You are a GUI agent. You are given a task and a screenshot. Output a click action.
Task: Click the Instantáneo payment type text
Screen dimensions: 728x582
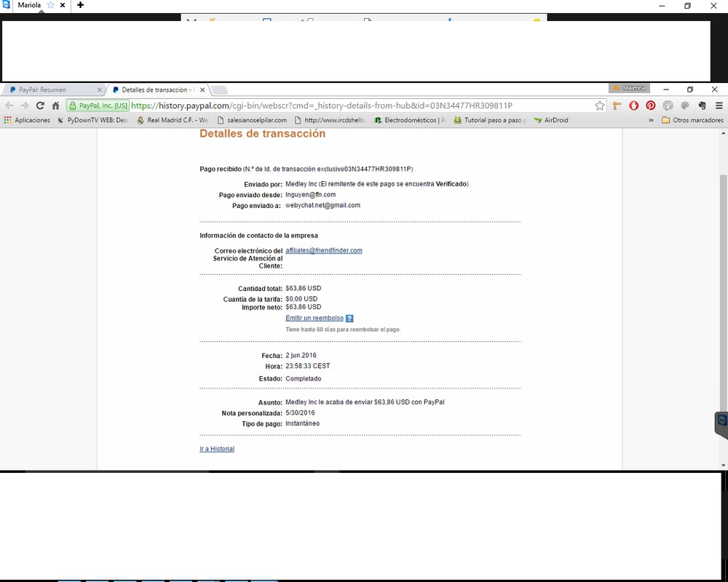click(302, 423)
